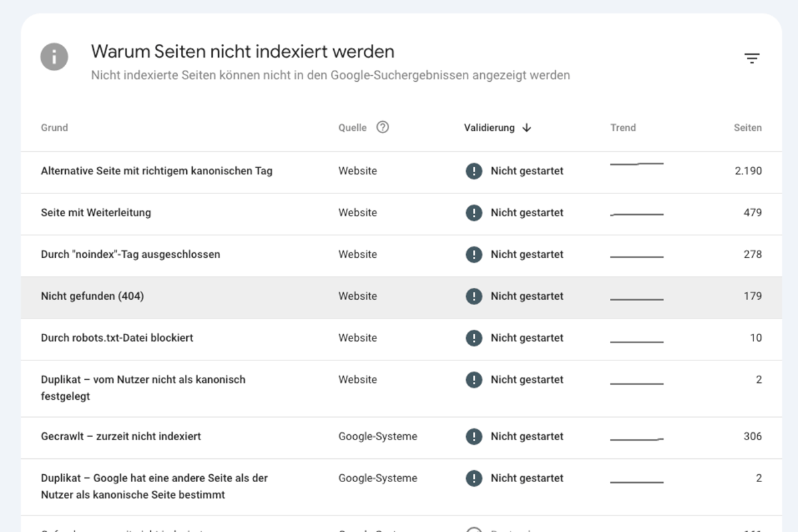Click the warning icon in the 'Gecrawlt' row

(x=473, y=436)
